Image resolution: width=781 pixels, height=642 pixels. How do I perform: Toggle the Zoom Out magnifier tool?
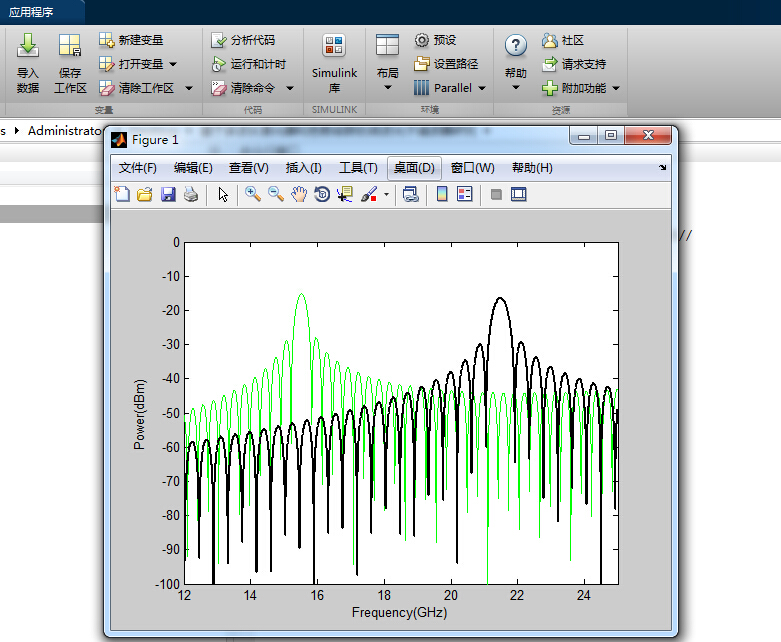click(x=275, y=194)
